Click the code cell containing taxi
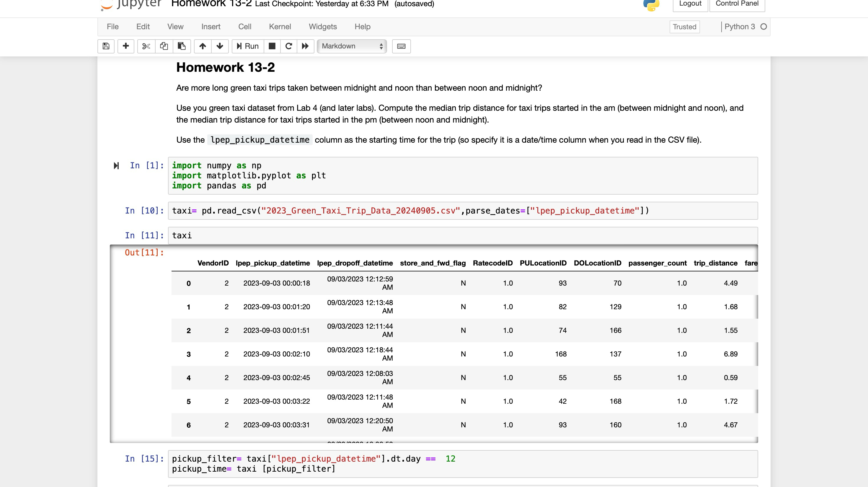 pyautogui.click(x=463, y=236)
